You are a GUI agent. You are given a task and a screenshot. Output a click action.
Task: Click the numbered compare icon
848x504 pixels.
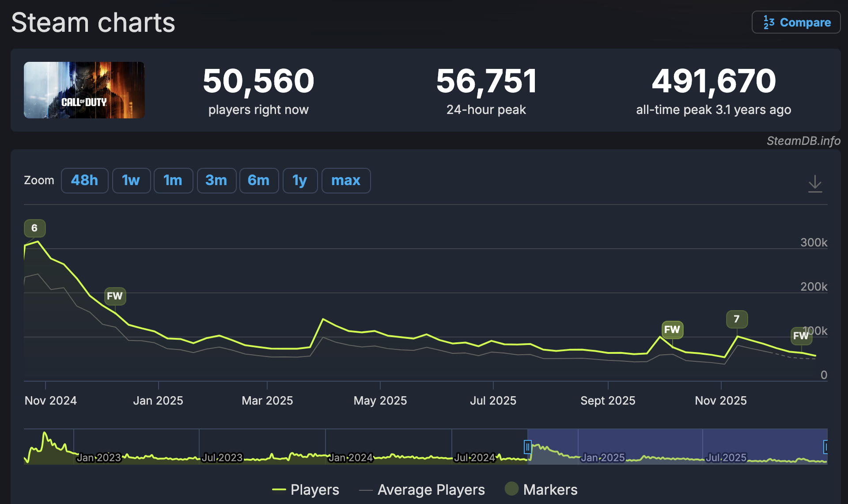768,23
